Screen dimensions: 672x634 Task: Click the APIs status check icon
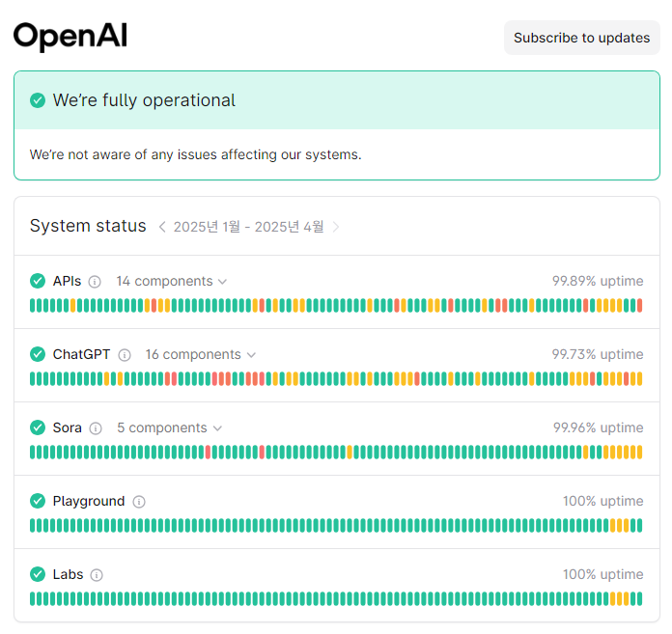(x=38, y=281)
